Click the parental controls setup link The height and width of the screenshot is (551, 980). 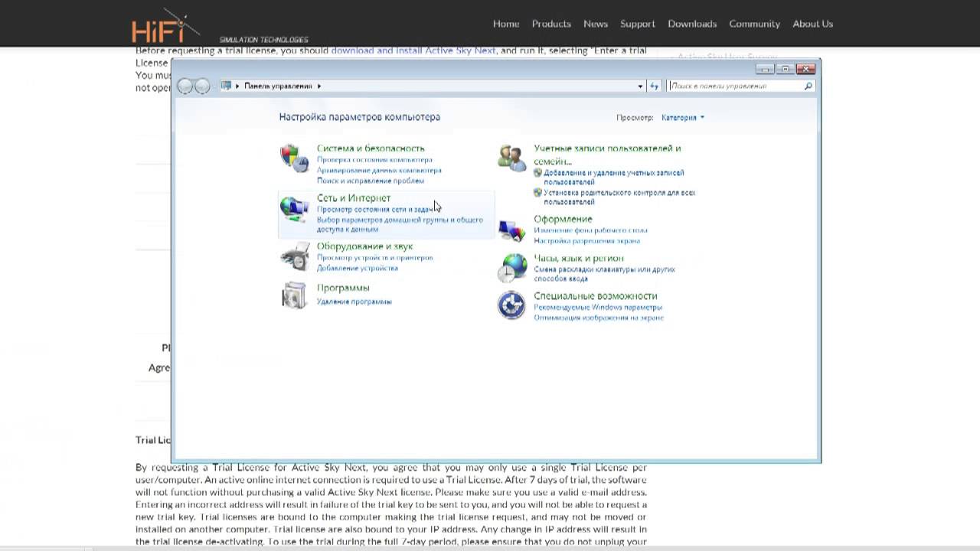tap(619, 197)
